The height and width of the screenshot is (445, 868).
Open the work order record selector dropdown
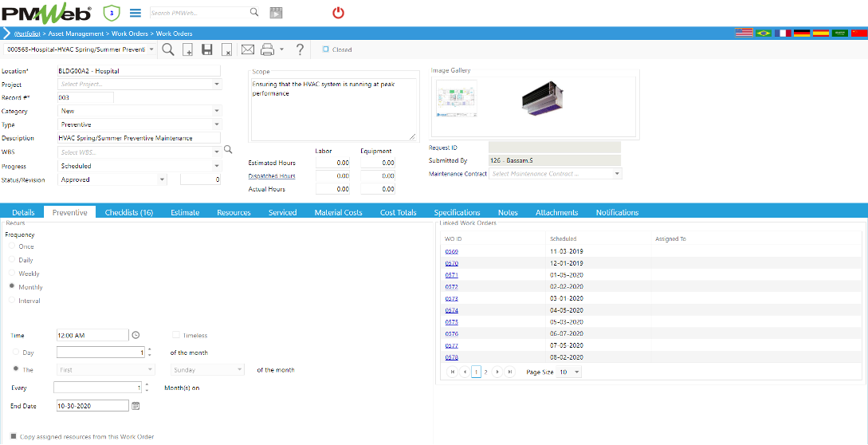[152, 49]
